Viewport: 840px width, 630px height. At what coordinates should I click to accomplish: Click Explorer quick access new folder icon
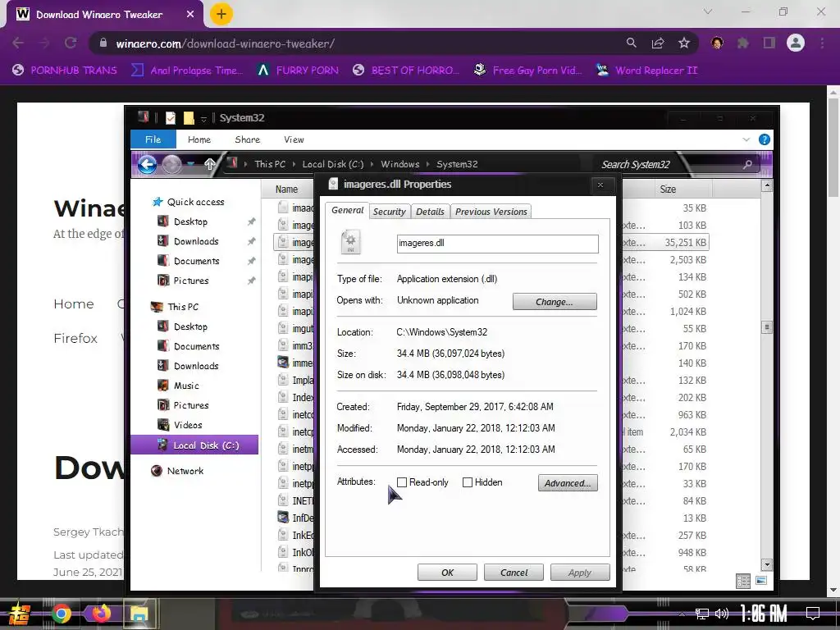pos(189,118)
